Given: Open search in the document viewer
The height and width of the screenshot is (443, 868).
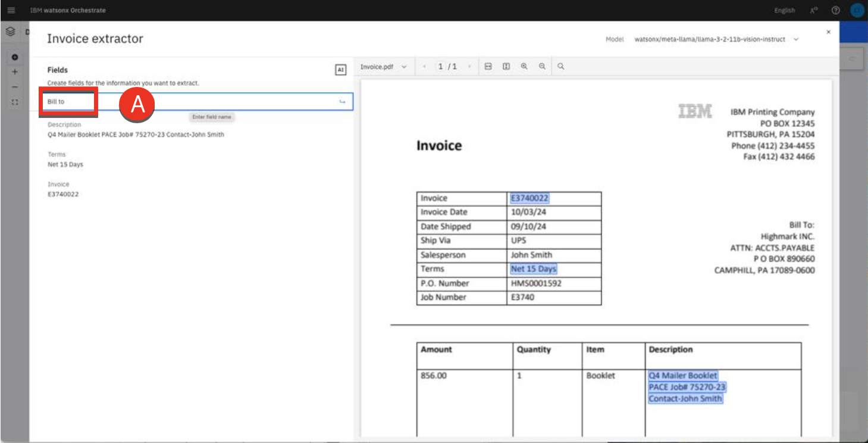Looking at the screenshot, I should [560, 67].
